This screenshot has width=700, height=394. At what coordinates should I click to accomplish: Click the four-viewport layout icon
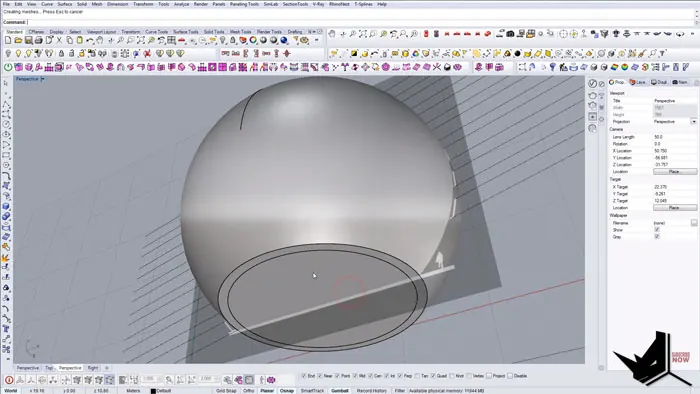tap(171, 41)
